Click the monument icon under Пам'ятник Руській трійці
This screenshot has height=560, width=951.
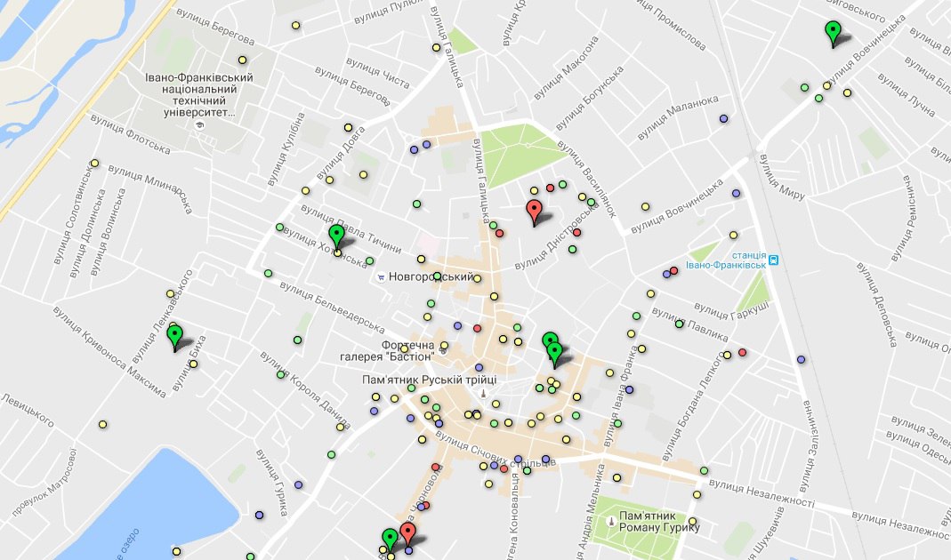tap(483, 394)
